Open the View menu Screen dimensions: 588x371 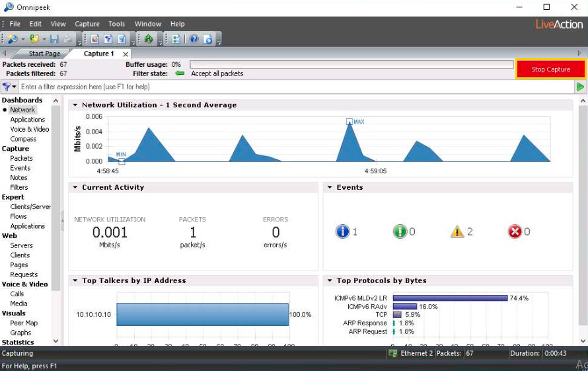58,24
